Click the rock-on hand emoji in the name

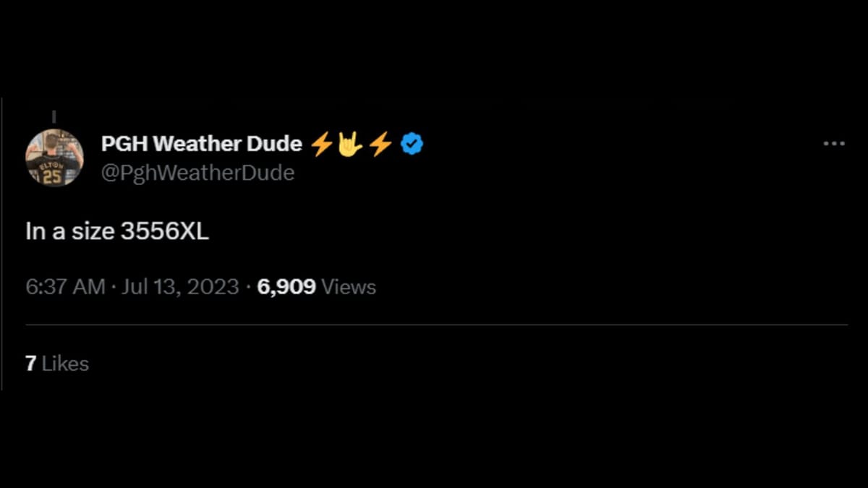tap(350, 144)
